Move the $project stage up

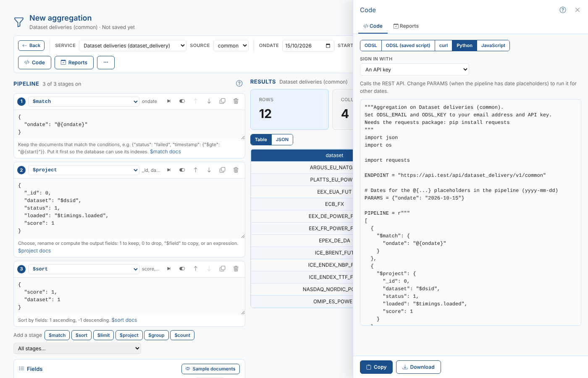coord(196,170)
